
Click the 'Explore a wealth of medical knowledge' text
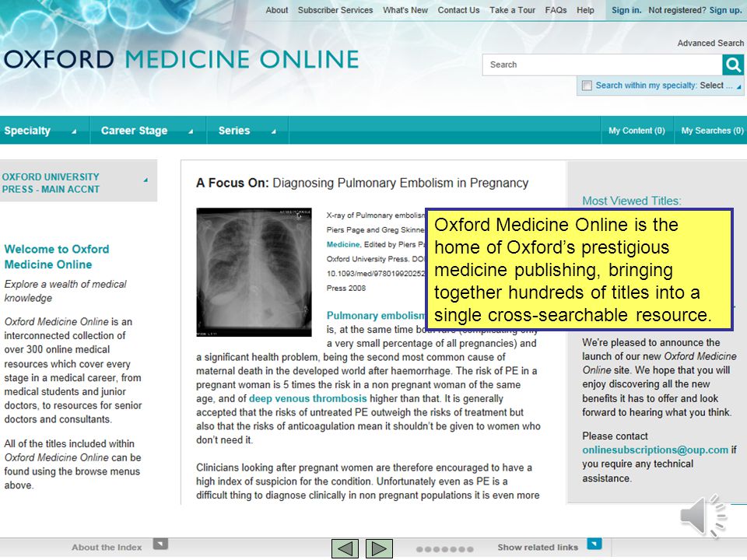pos(65,291)
